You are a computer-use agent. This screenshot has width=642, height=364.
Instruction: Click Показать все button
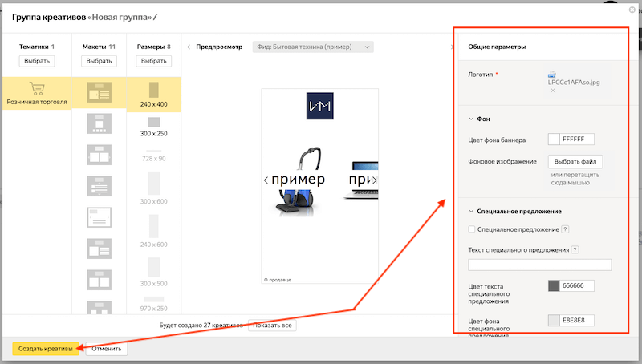click(272, 326)
